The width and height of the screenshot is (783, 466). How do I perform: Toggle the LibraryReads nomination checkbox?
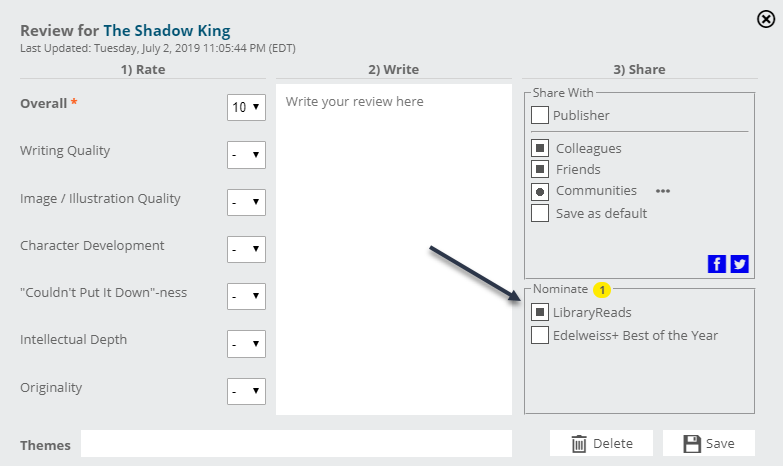(540, 313)
